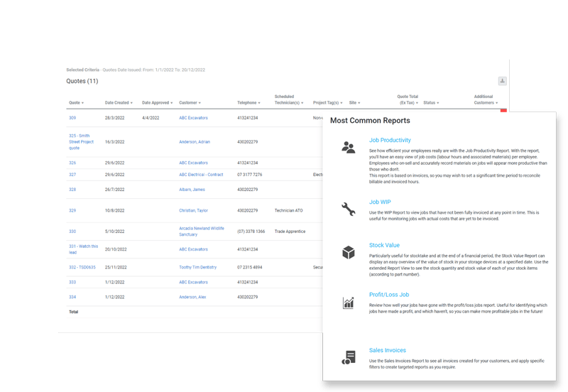Sort by the Date Created column header
This screenshot has width=568, height=392.
[x=119, y=103]
